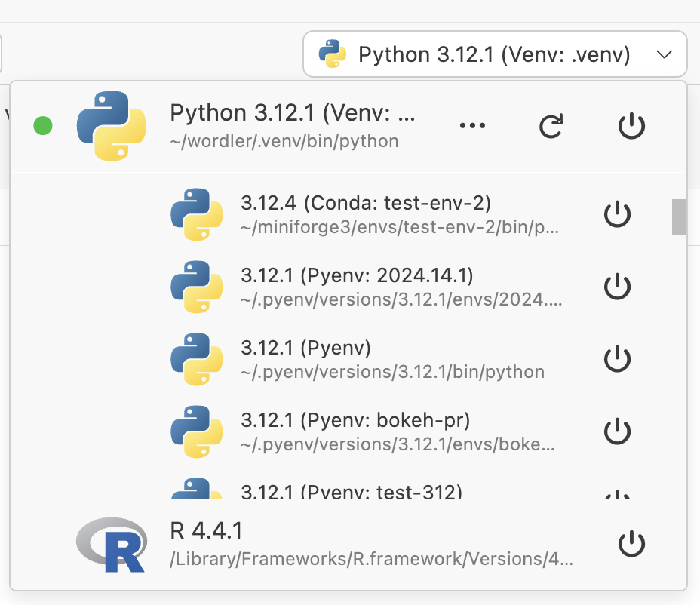The height and width of the screenshot is (605, 700).
Task: Click Python logo beside Conda test-env-2
Action: (x=196, y=214)
